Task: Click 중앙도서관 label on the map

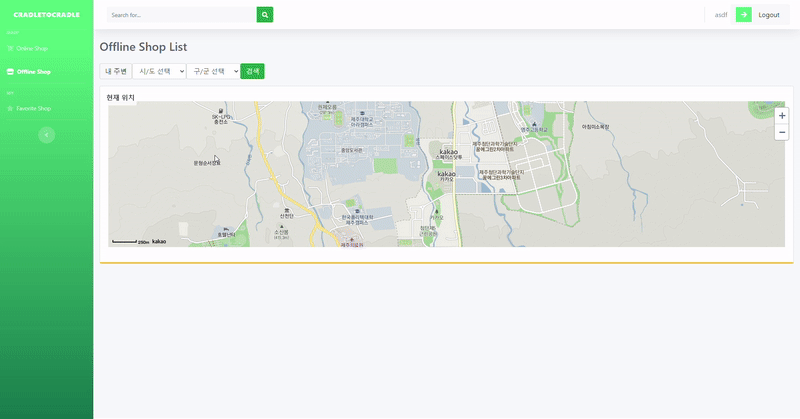Action: click(x=352, y=151)
